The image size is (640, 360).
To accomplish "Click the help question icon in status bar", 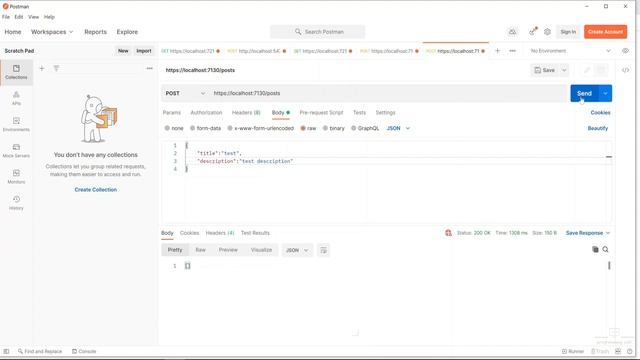I will (630, 351).
